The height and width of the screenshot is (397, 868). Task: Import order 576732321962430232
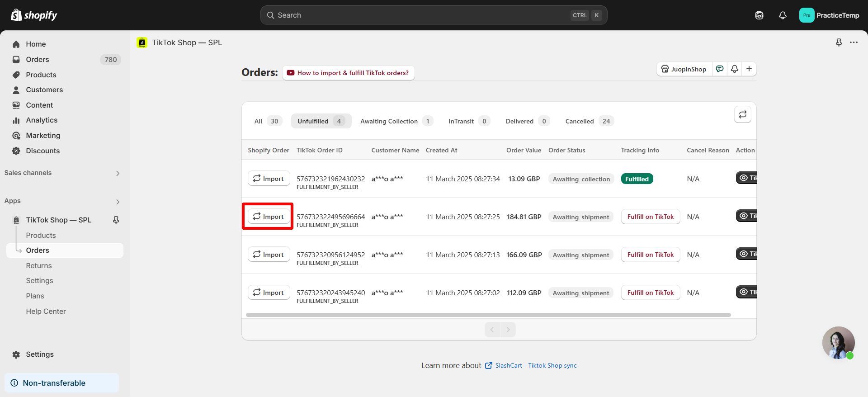[269, 179]
